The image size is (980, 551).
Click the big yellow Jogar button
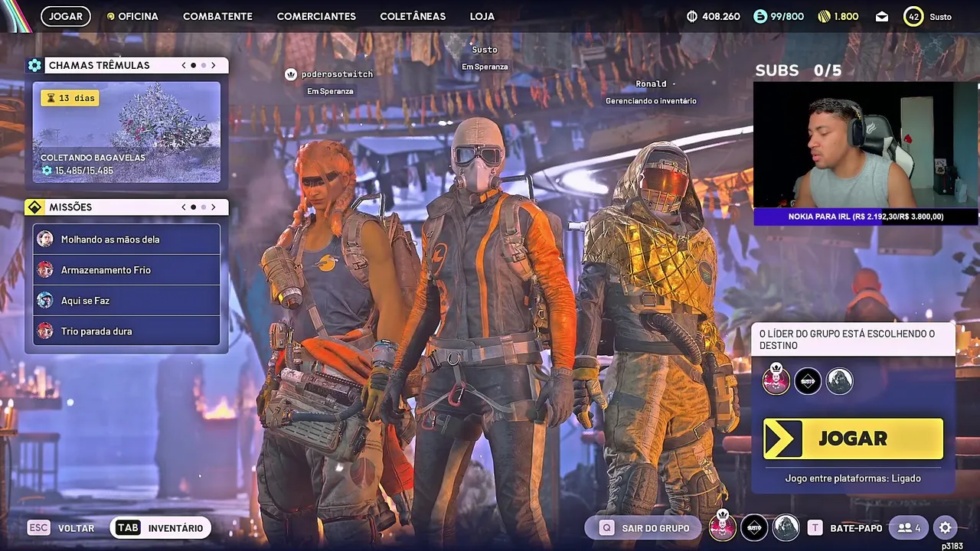(x=853, y=439)
